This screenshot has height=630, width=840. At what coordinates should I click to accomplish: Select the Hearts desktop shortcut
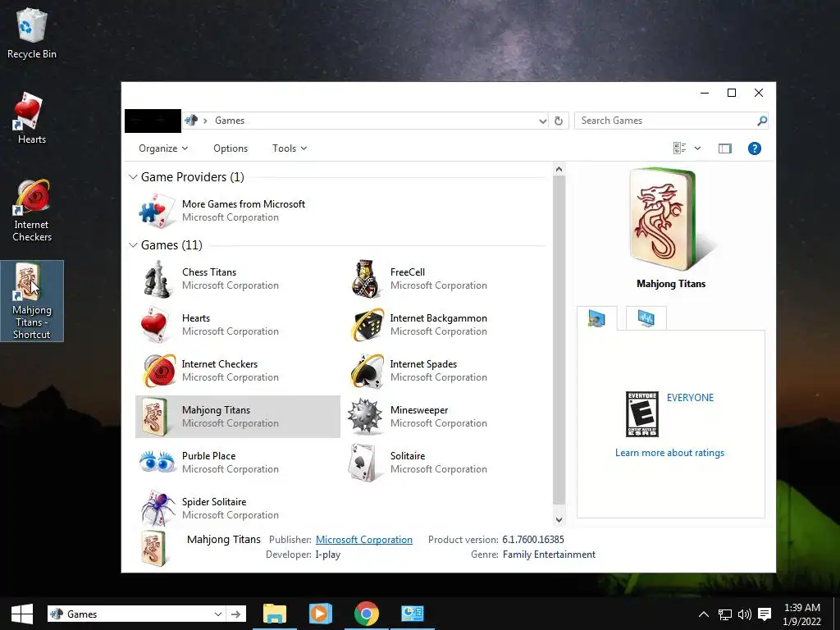[32, 118]
